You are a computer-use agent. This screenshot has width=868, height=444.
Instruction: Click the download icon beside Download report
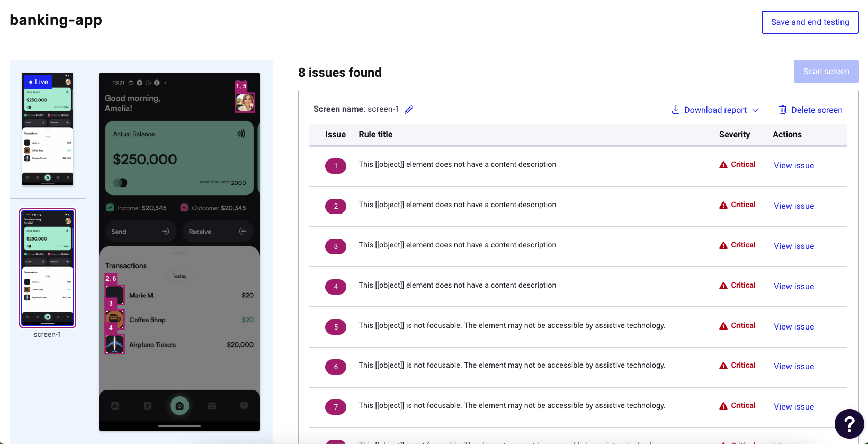pos(675,110)
